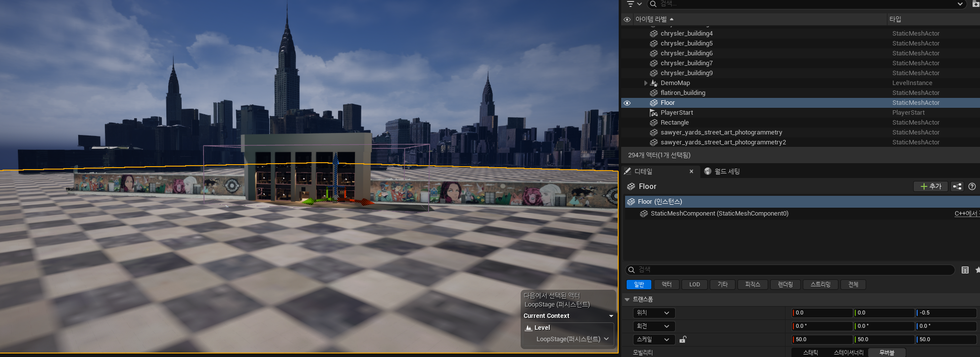980x357 pixels.
Task: Show 스트리밍 properties
Action: [821, 284]
